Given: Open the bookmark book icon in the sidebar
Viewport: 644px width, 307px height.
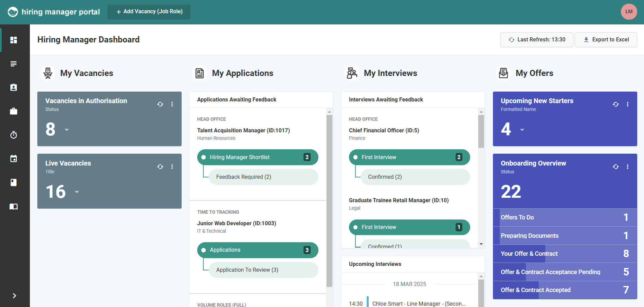Looking at the screenshot, I should 14,183.
